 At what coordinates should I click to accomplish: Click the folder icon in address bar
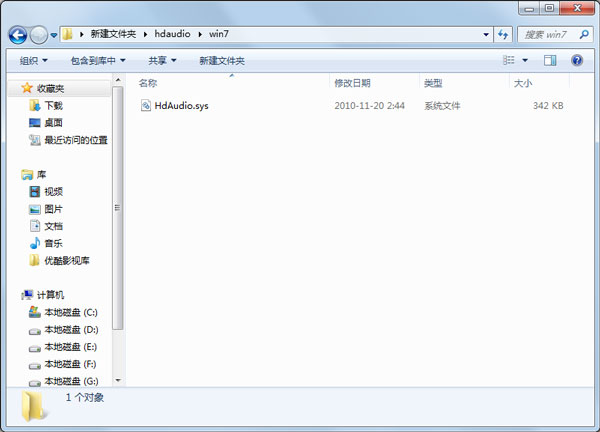tap(67, 34)
